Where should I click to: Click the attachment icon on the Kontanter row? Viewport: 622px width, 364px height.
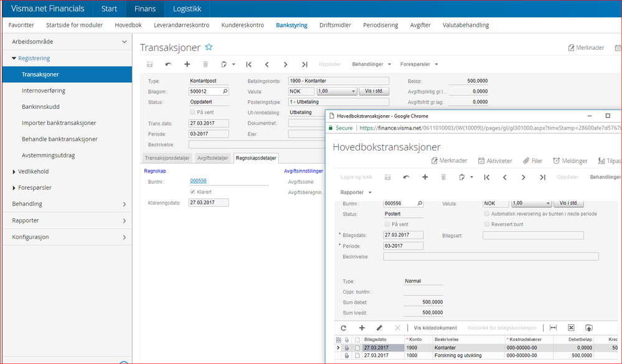tap(347, 348)
